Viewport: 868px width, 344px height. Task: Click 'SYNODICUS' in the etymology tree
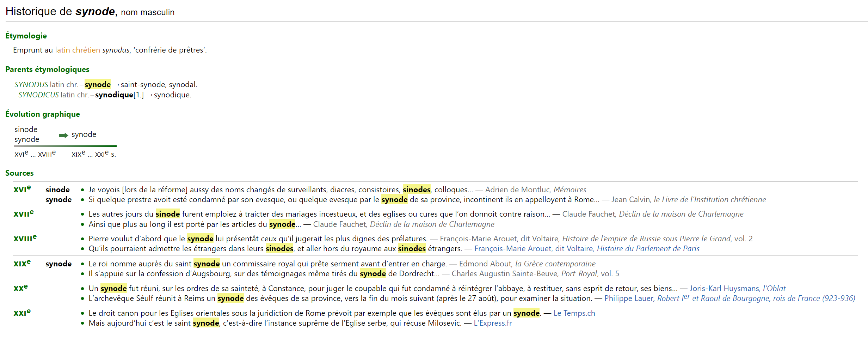coord(38,95)
